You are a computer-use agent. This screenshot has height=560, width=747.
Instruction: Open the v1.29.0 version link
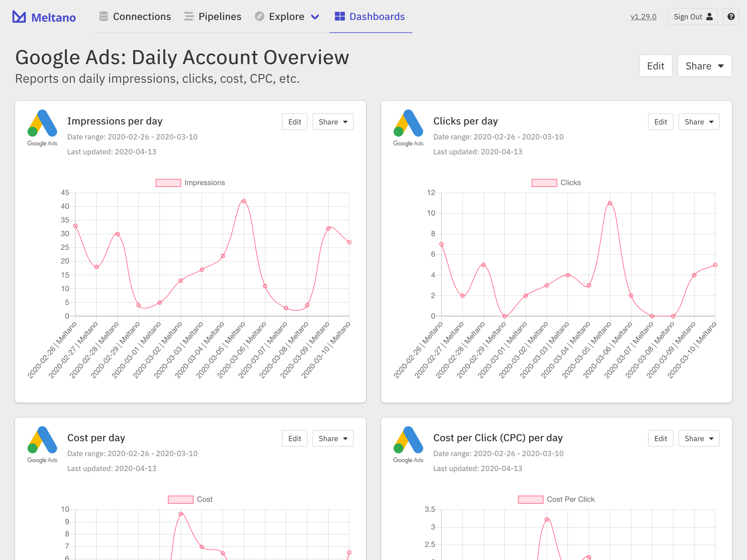coord(643,16)
